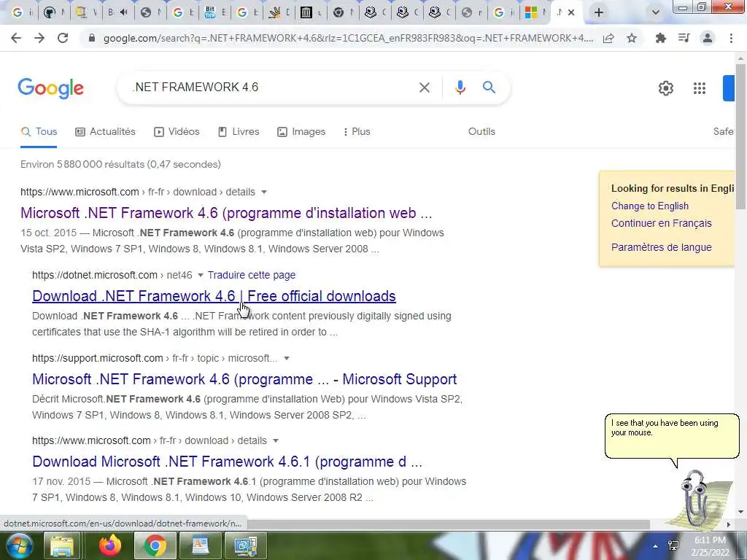Open Paramètres de langue
Viewport: 747px width, 560px height.
coord(661,248)
